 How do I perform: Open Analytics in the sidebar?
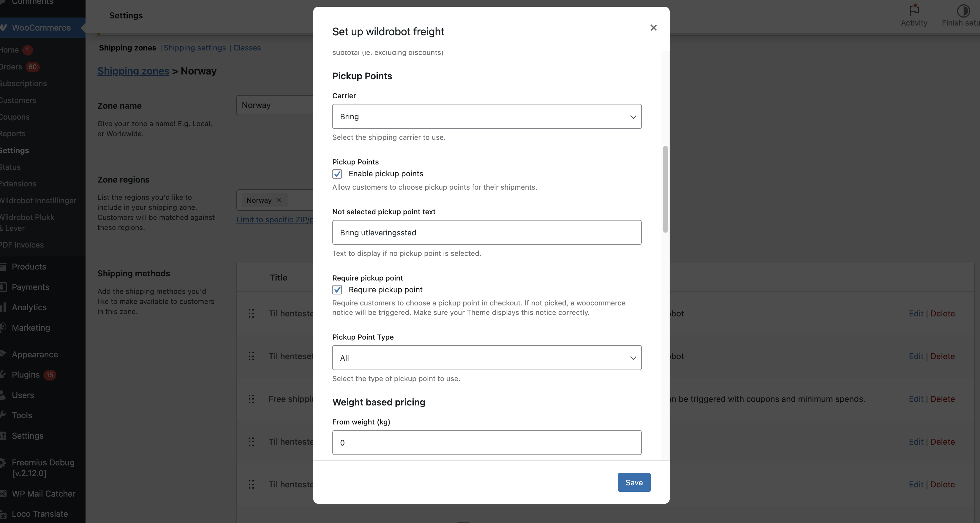[x=29, y=307]
